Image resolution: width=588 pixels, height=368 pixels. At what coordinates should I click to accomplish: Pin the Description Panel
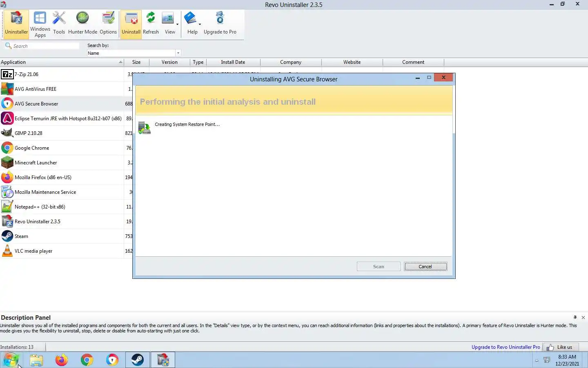[575, 317]
